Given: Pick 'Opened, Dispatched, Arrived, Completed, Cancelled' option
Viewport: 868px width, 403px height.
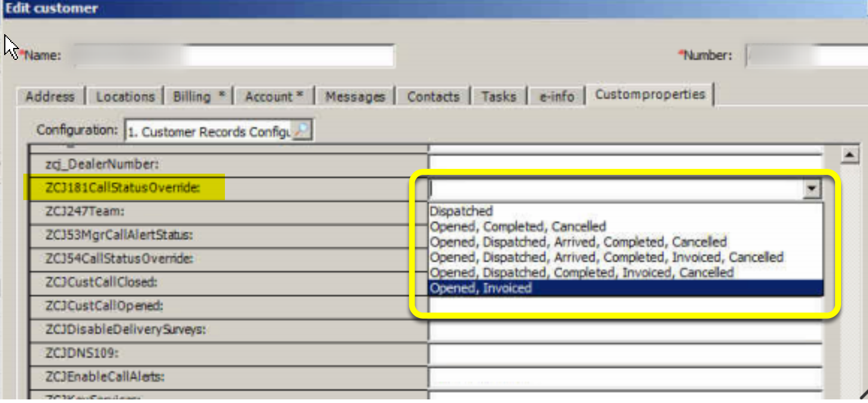Looking at the screenshot, I should (578, 242).
